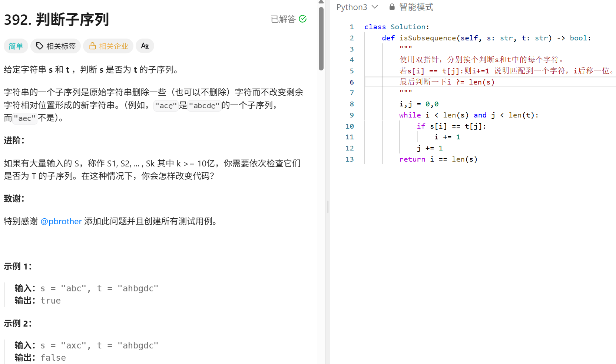
Task: Click the lock icon beside 智能模式
Action: pos(392,7)
